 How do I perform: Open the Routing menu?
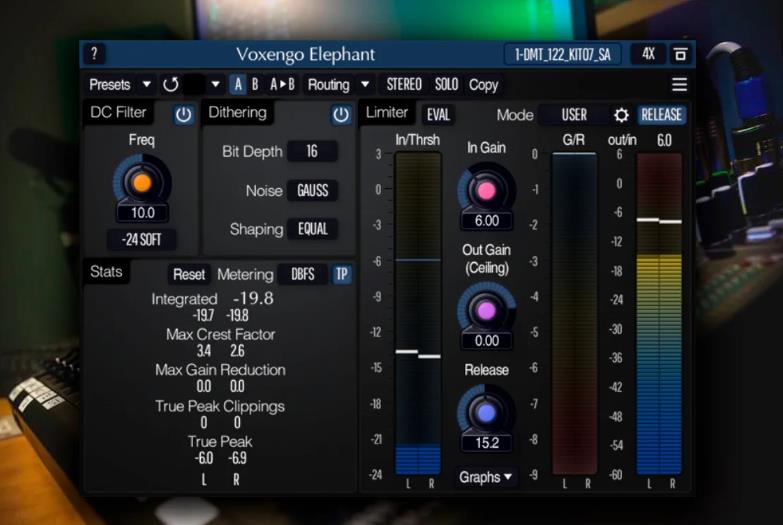tap(329, 84)
